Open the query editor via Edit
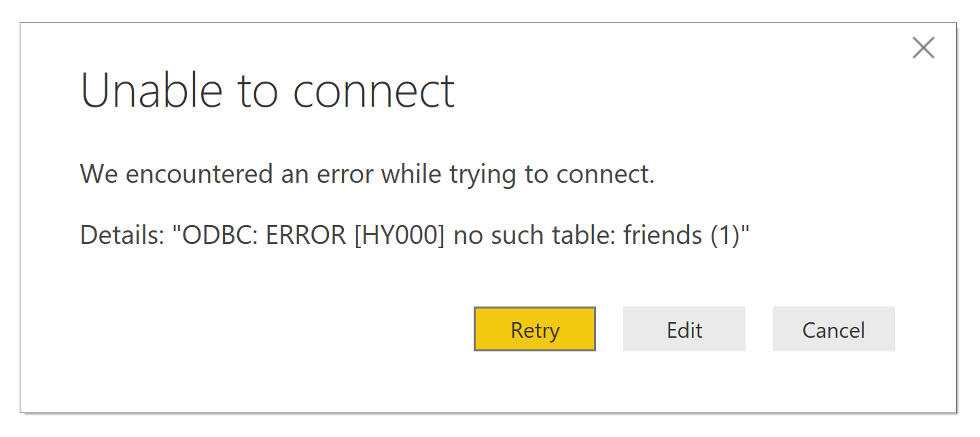 coord(684,330)
